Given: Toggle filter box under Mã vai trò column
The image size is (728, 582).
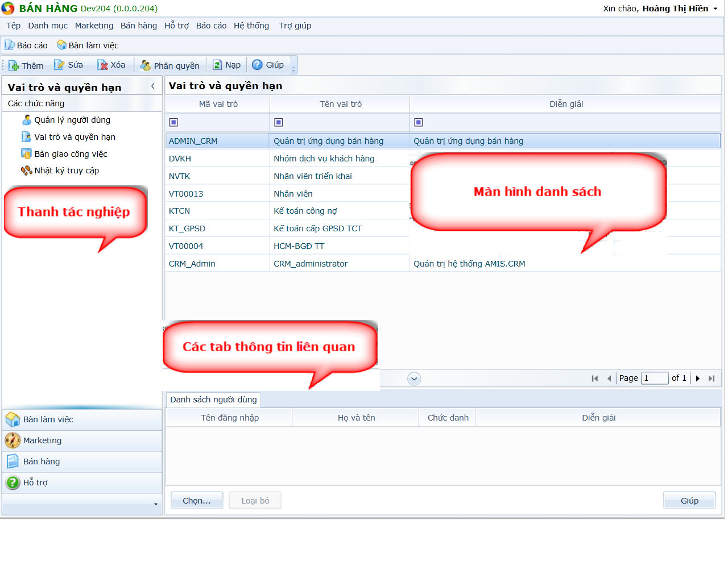Looking at the screenshot, I should coord(174,122).
